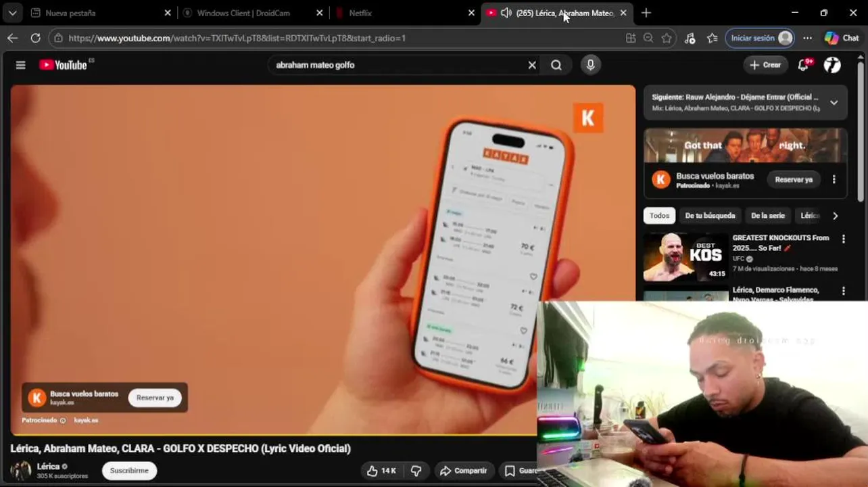Open a new tab with plus
The image size is (868, 487).
pyautogui.click(x=646, y=13)
